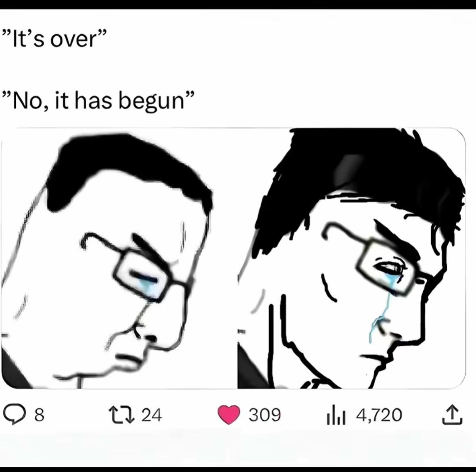Screen dimensions: 476x472
Task: Tap the share upload arrow icon
Action: pyautogui.click(x=452, y=414)
